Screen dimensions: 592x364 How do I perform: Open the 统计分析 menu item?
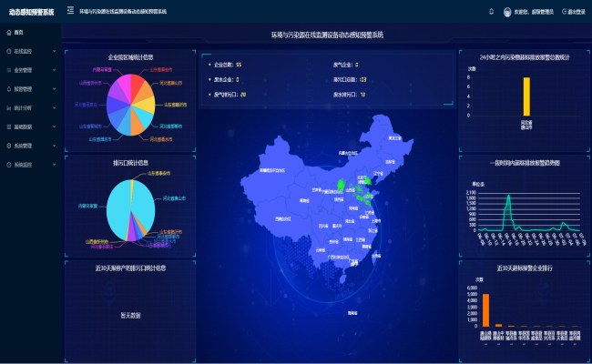23,107
